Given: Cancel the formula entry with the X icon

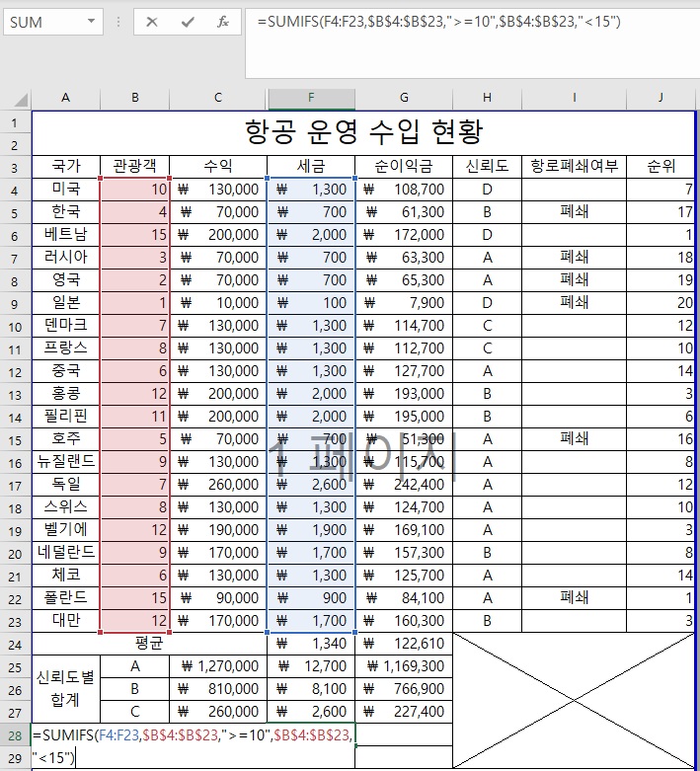Looking at the screenshot, I should [x=152, y=22].
